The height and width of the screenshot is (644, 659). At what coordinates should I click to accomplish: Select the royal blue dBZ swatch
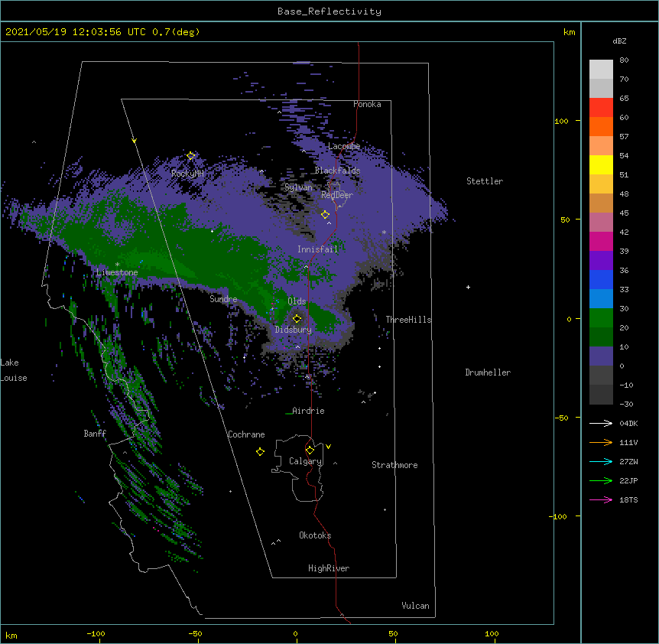pos(601,279)
